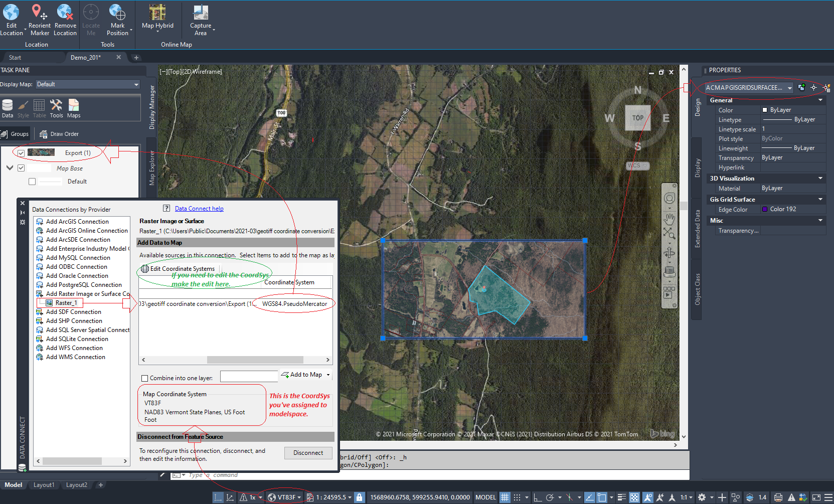Select the Start tab
This screenshot has height=504, width=834.
pos(15,57)
